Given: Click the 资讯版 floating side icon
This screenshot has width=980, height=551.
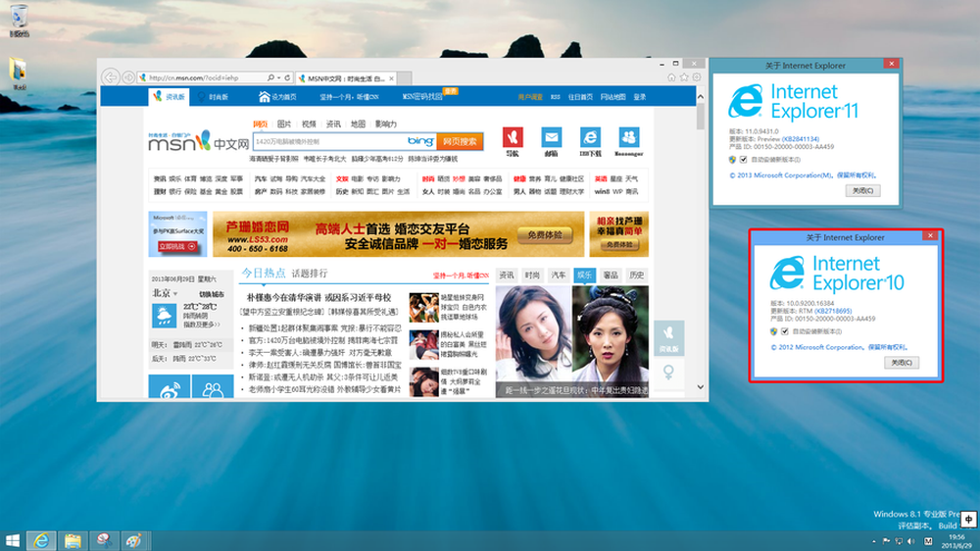Looking at the screenshot, I should [x=668, y=338].
